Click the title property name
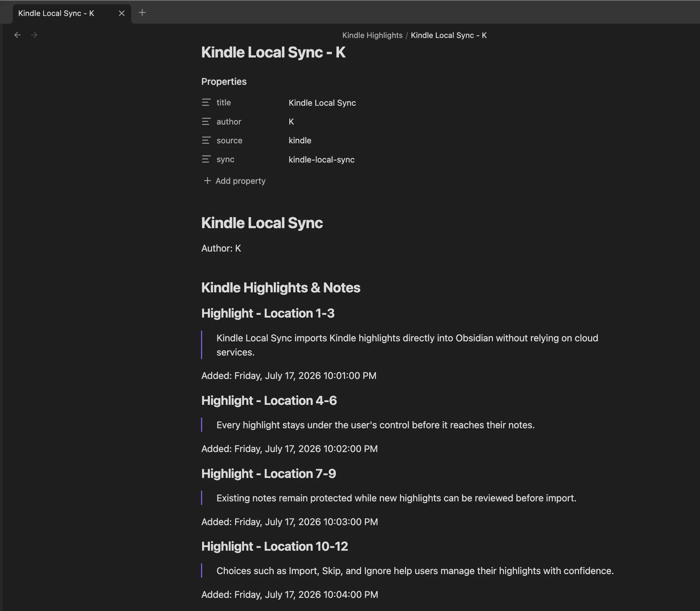The height and width of the screenshot is (611, 700). point(224,103)
